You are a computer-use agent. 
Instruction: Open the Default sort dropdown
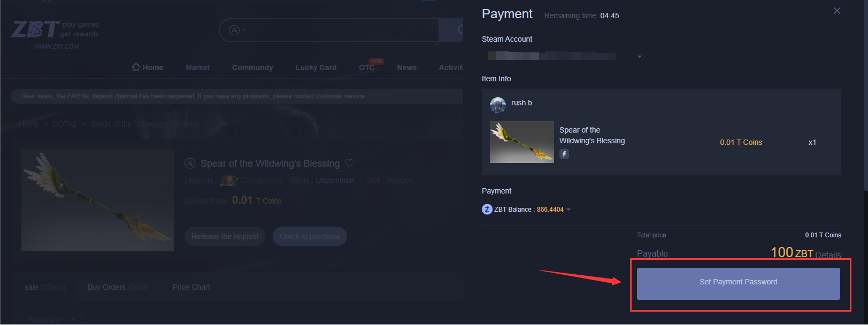[51, 319]
